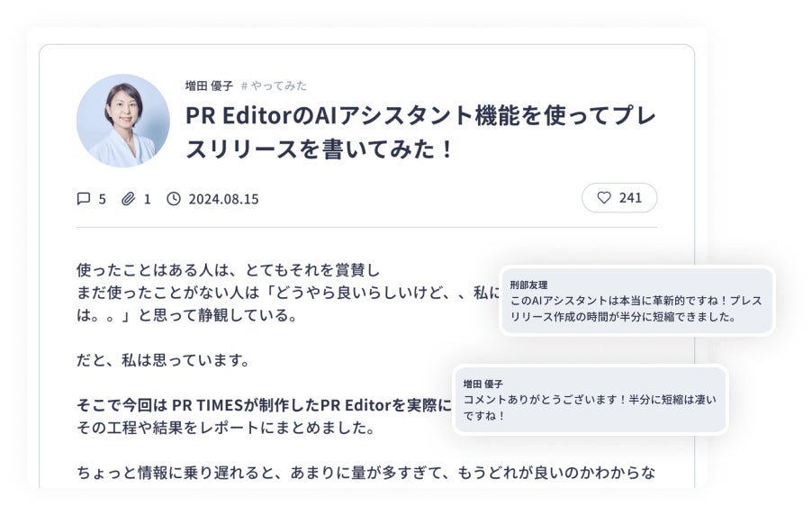Open the article title about PR Editor AI
The width and height of the screenshot is (812, 515).
click(x=420, y=132)
